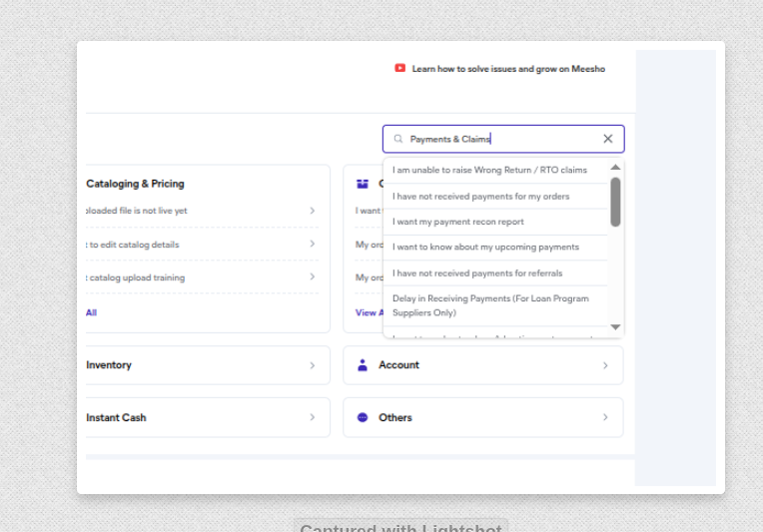763x532 pixels.
Task: Click the 'All' link under Cataloging & Pricing
Action: click(92, 312)
